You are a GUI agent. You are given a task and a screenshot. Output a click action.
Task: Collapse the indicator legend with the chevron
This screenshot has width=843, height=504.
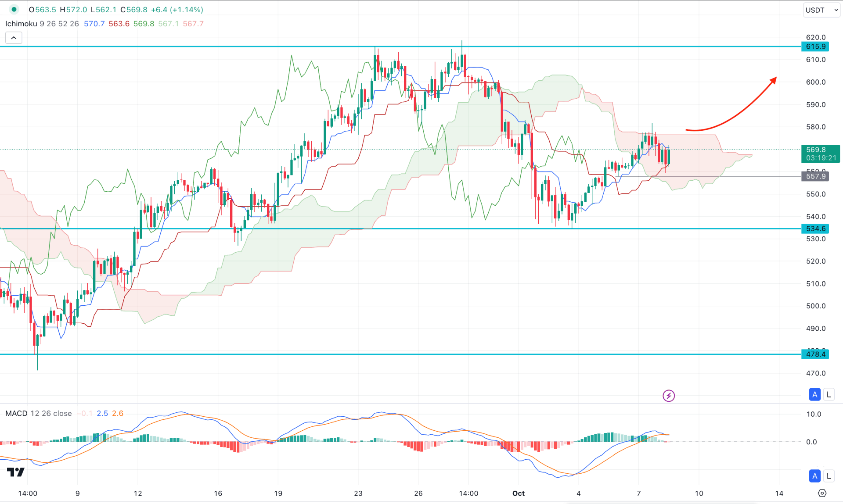[x=14, y=38]
